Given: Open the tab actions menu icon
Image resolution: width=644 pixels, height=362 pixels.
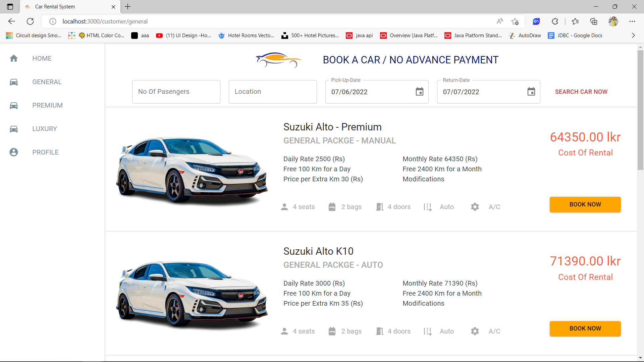Looking at the screenshot, I should [10, 7].
